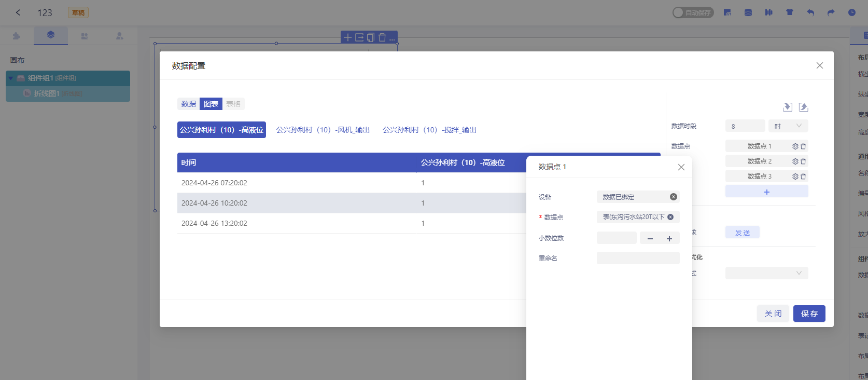Open the theme shirt icon in top toolbar
Viewport: 868px width, 380px height.
click(790, 12)
